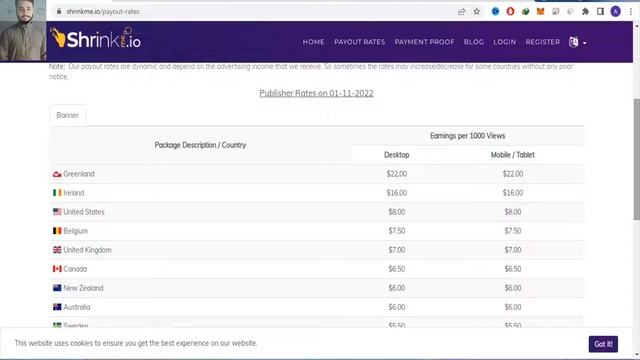Click Ireland Mobile rate $16.00

[513, 193]
